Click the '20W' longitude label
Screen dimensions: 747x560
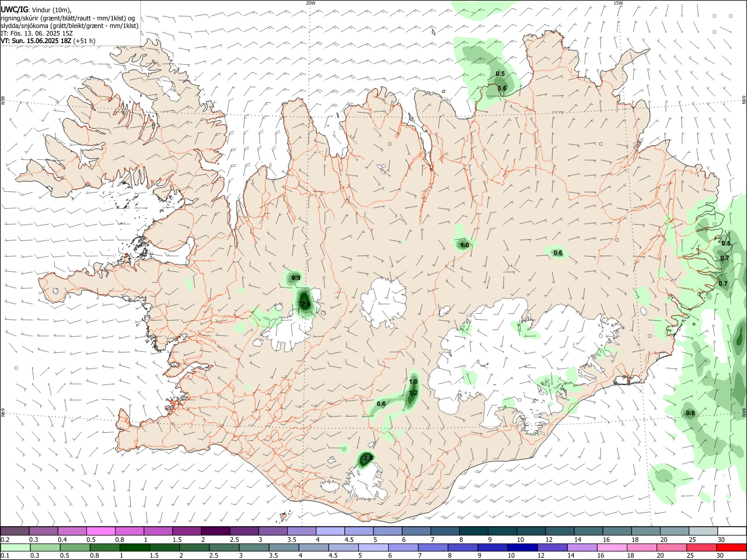310,3
